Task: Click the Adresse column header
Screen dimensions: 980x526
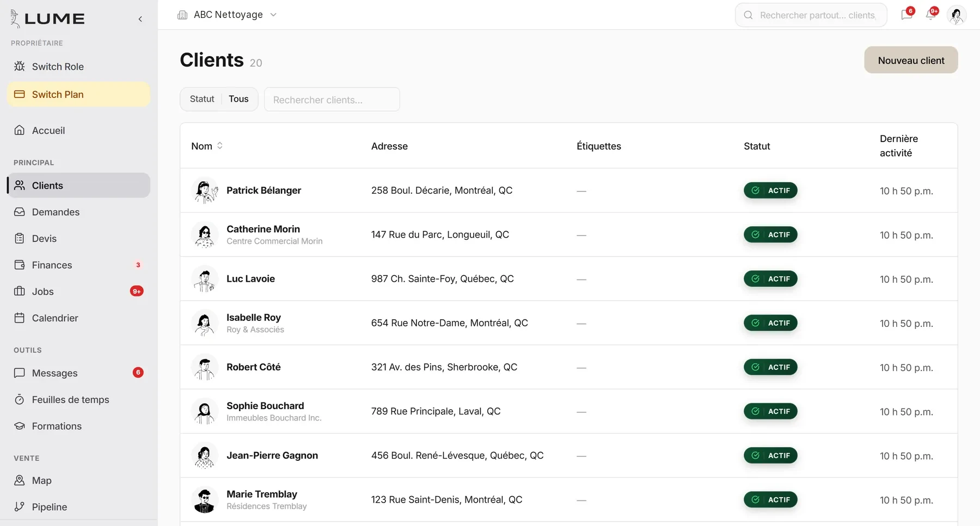Action: coord(389,146)
